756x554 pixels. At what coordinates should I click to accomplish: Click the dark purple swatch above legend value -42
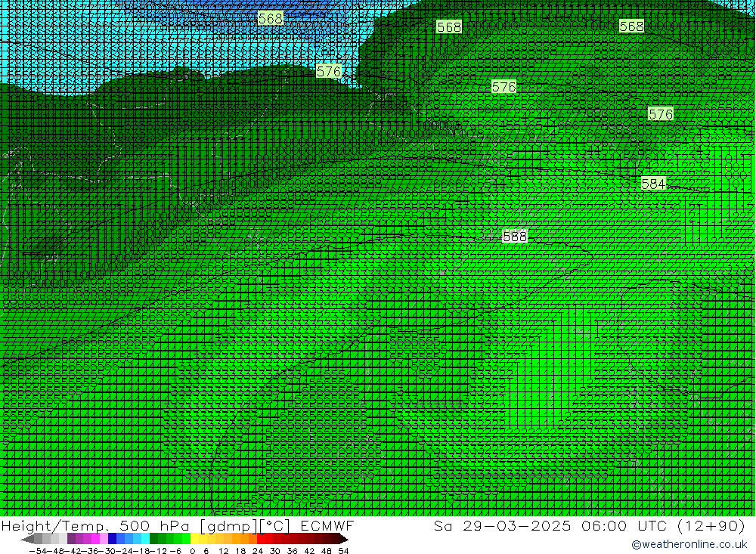pyautogui.click(x=71, y=539)
